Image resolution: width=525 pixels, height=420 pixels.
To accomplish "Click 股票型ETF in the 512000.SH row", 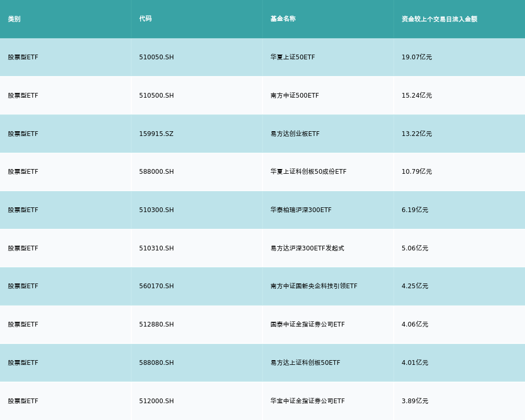I will click(x=23, y=401).
